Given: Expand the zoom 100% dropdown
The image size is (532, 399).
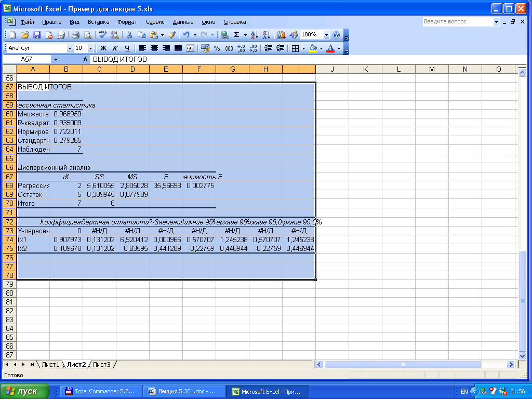Looking at the screenshot, I should pyautogui.click(x=326, y=35).
